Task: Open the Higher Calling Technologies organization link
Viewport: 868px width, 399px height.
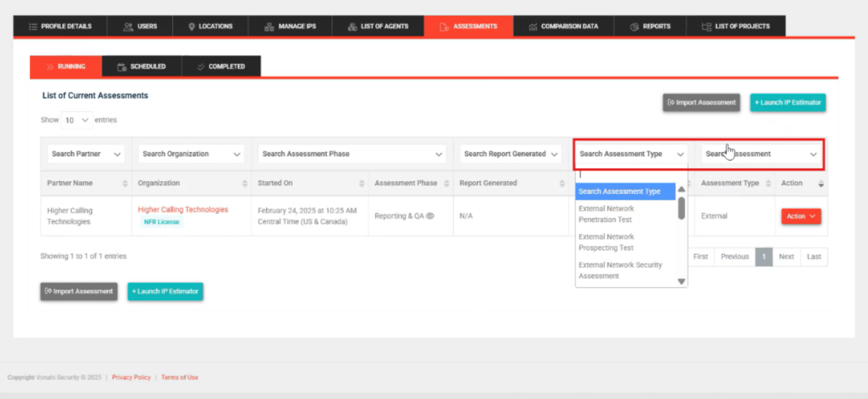Action: point(183,210)
